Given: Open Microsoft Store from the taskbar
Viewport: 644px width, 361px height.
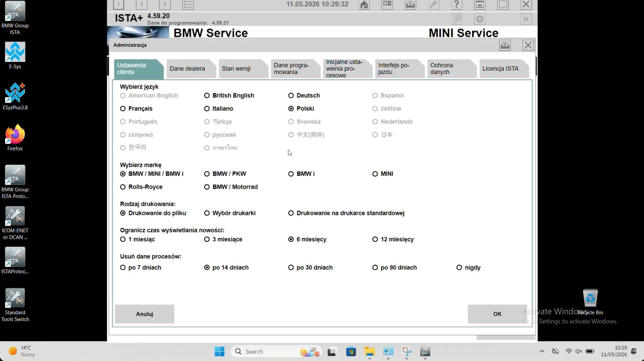Looking at the screenshot, I should coord(351,351).
